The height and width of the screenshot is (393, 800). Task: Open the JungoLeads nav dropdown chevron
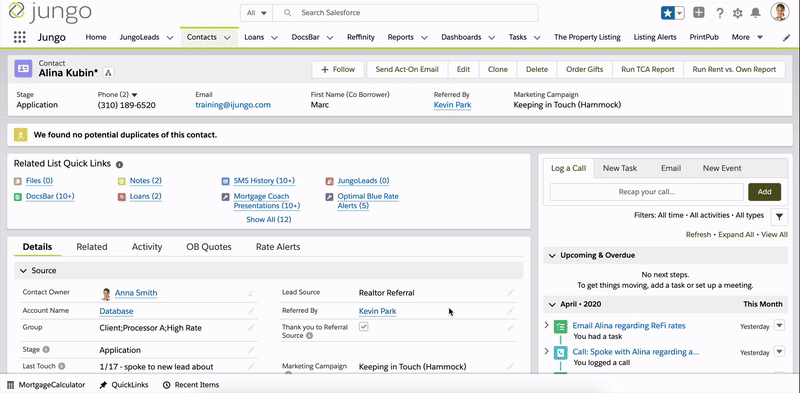coord(170,38)
